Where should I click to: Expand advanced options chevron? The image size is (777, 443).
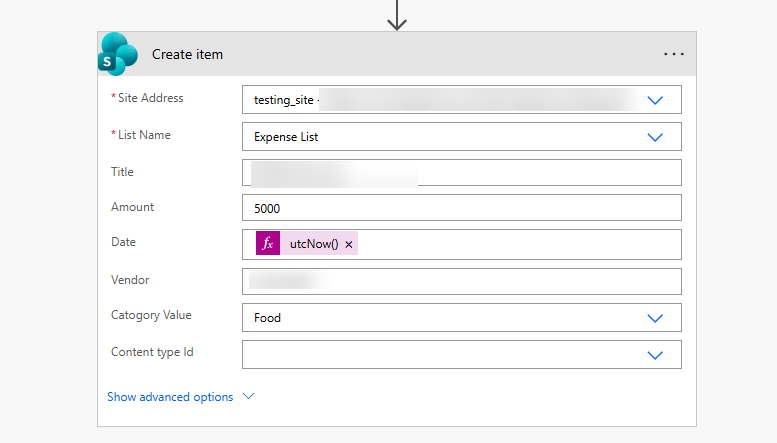(x=249, y=397)
